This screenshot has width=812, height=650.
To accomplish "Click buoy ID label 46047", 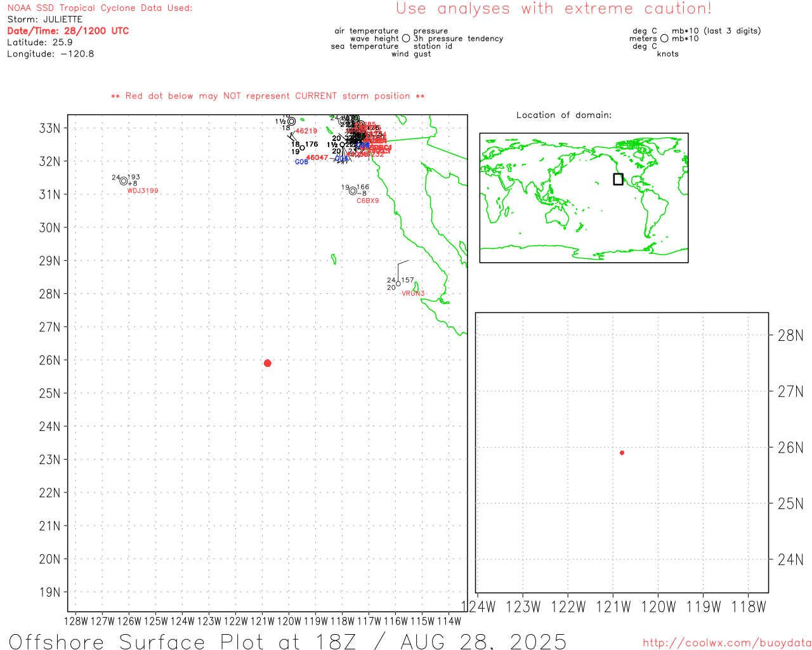I will click(317, 157).
